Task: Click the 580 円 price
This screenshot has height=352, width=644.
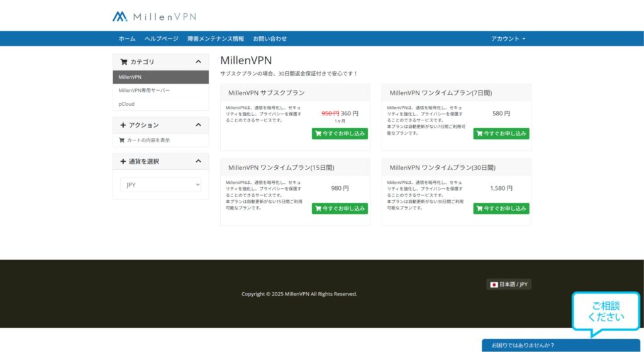Action: tap(501, 113)
